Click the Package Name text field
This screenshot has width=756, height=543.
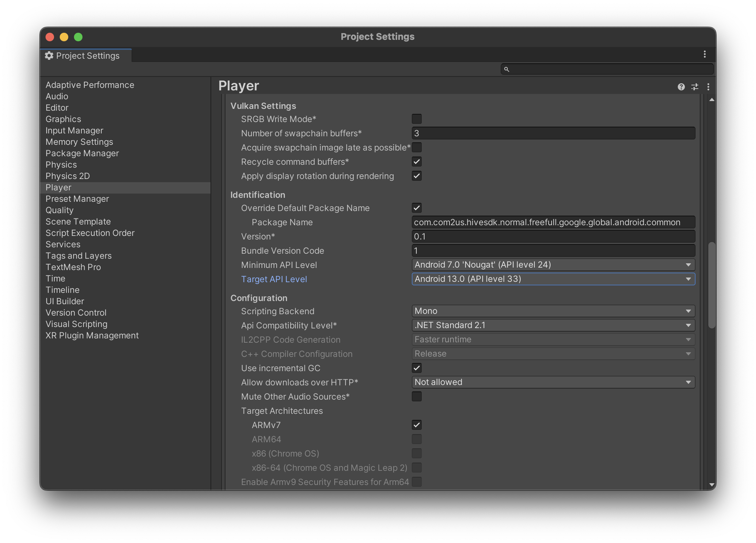click(x=553, y=222)
